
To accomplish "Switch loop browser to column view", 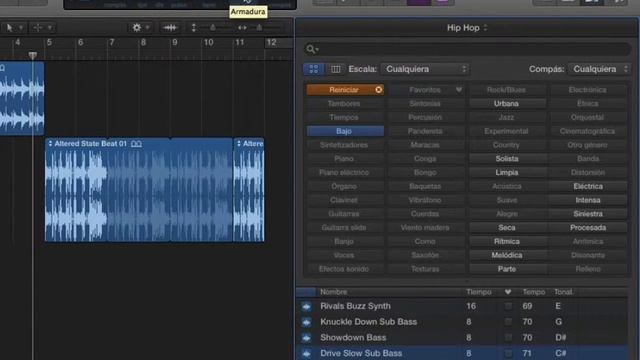I will (x=335, y=69).
